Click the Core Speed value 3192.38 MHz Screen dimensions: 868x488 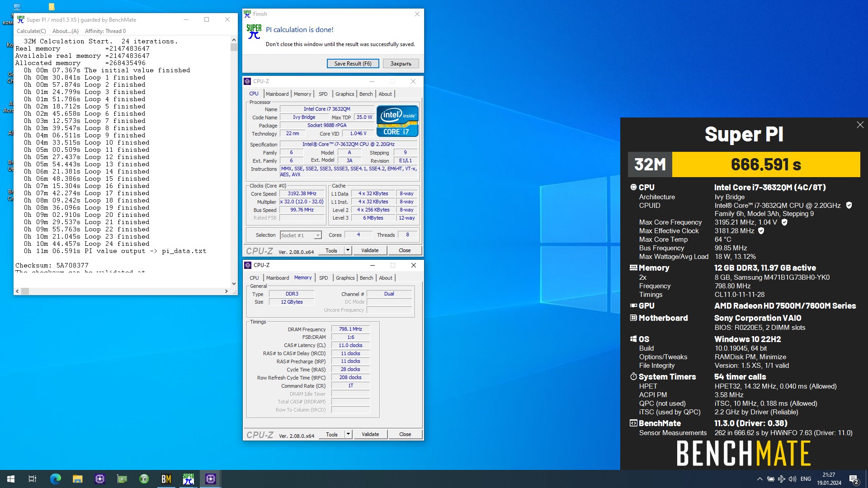(x=302, y=193)
